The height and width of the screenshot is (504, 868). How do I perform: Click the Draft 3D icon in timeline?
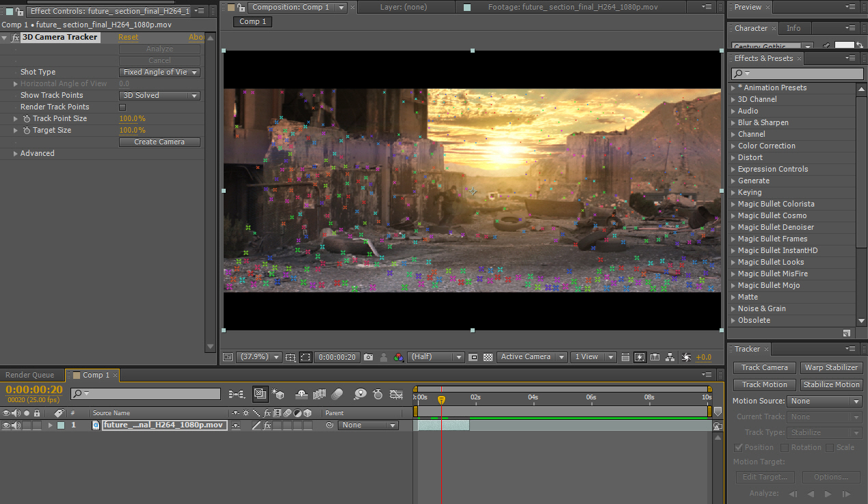(278, 394)
